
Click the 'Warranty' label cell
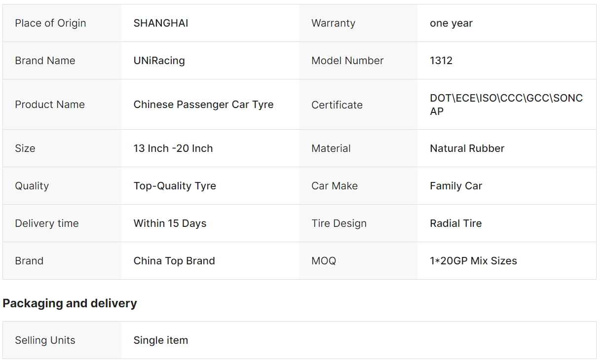point(333,23)
